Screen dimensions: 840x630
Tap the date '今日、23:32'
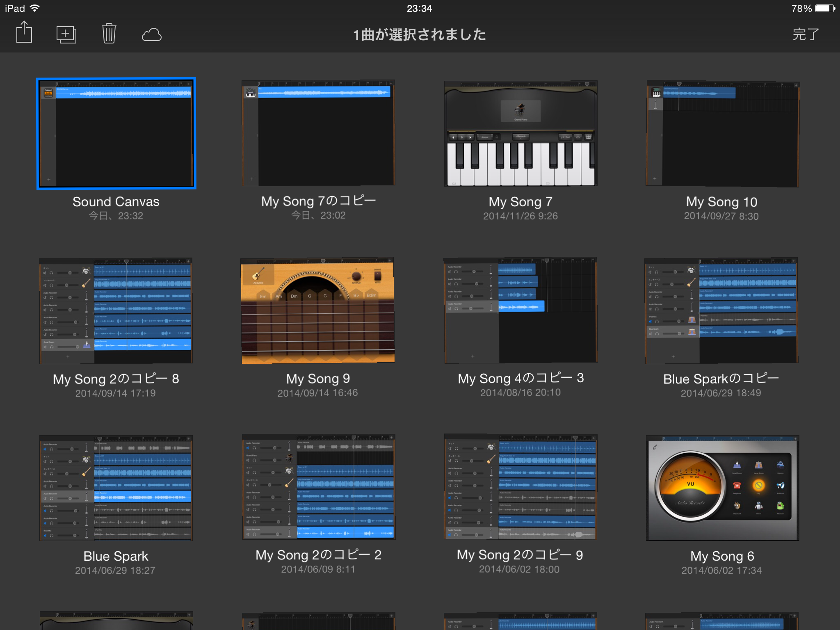point(116,216)
